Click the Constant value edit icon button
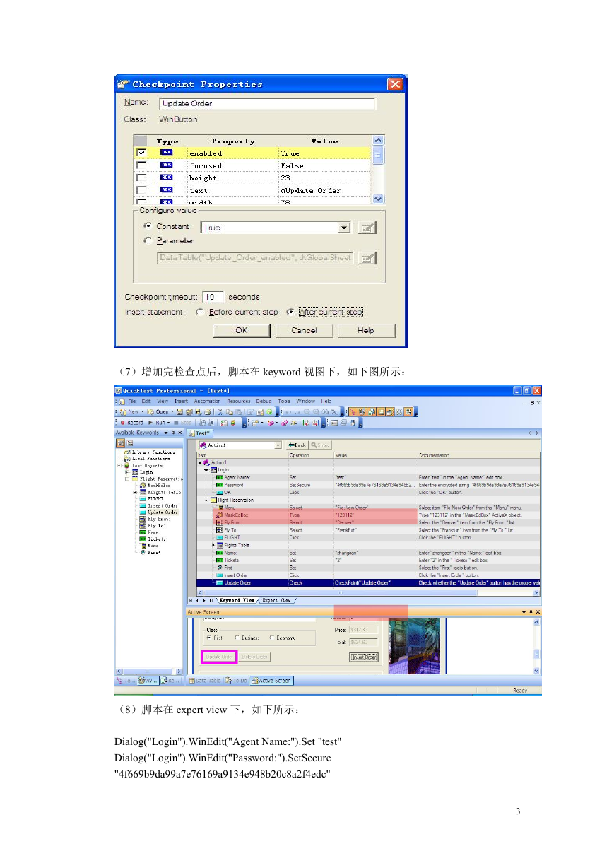The width and height of the screenshot is (614, 868). (367, 228)
